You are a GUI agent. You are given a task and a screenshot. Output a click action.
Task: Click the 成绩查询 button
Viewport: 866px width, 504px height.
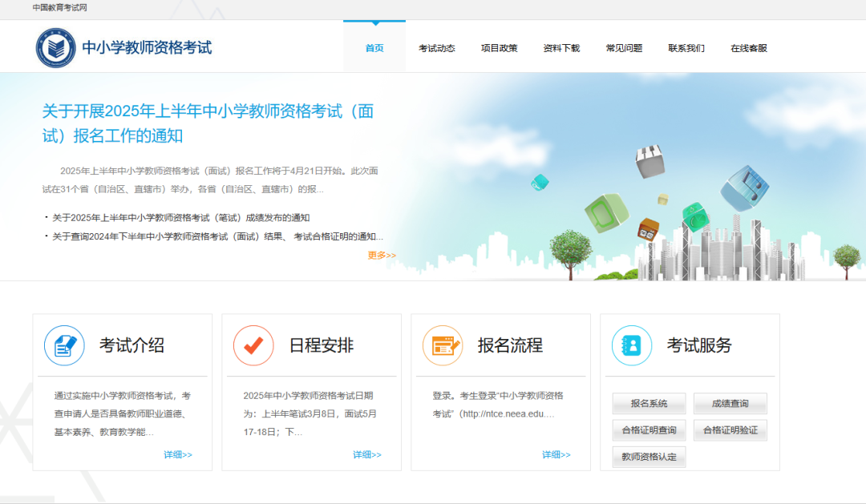pos(730,403)
